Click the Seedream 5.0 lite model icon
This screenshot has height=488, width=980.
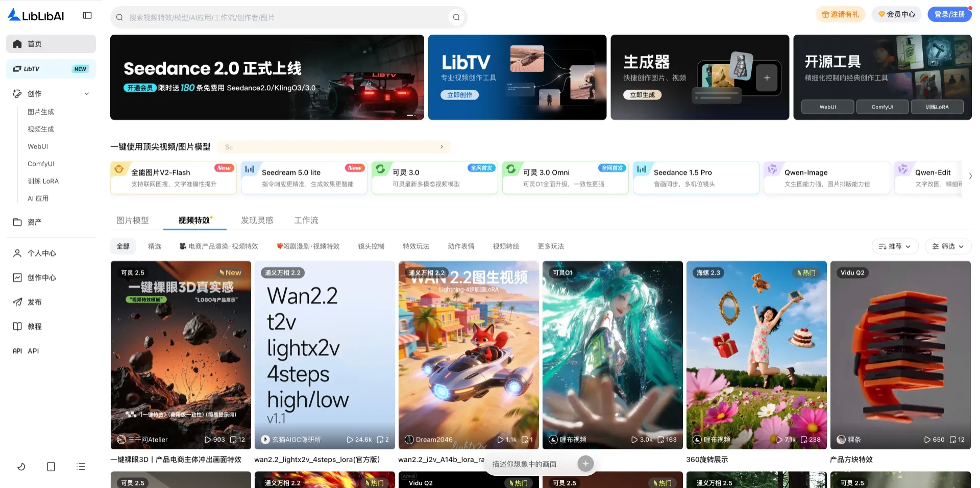(x=250, y=169)
